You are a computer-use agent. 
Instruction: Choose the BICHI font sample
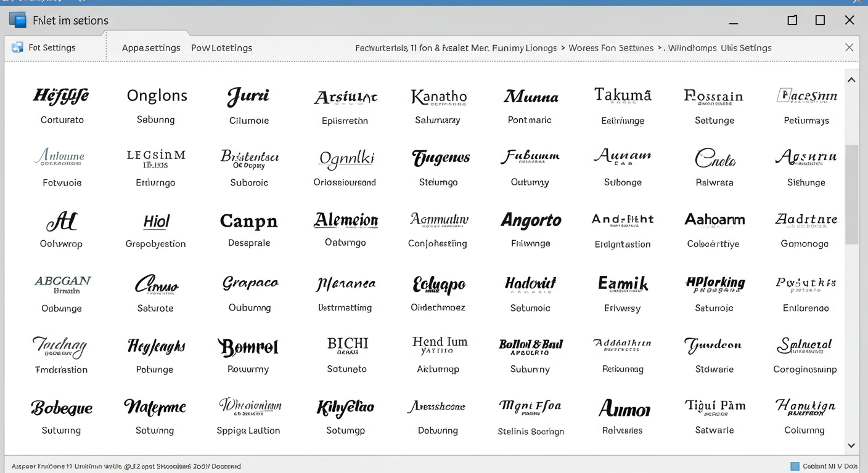[347, 344]
